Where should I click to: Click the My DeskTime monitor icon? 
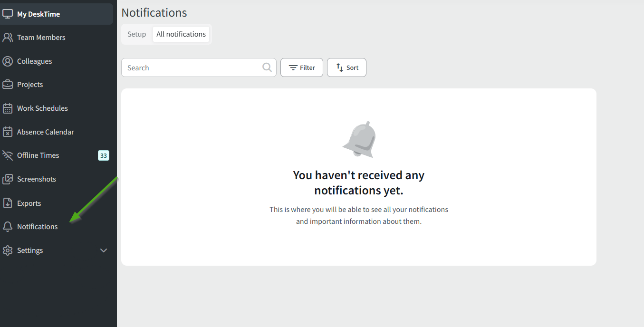8,14
